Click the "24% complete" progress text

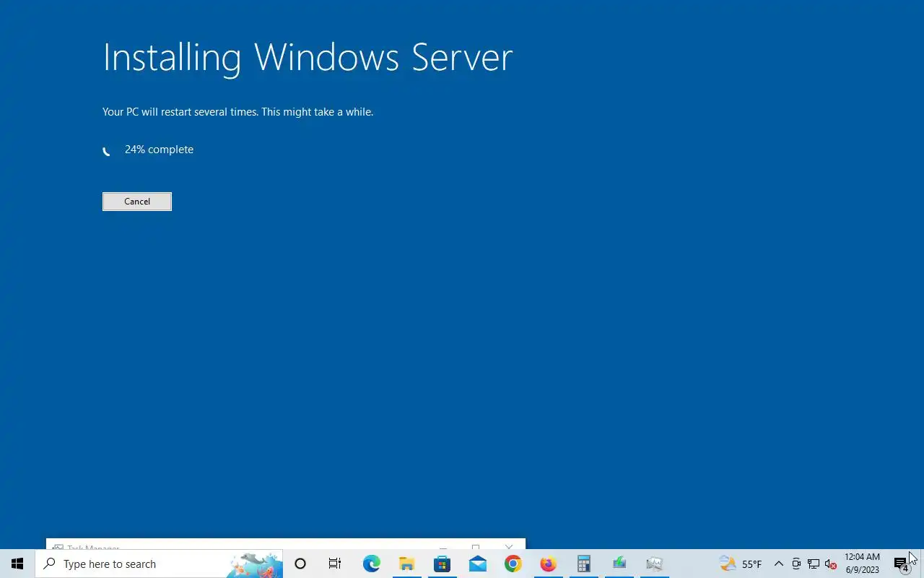pyautogui.click(x=159, y=150)
